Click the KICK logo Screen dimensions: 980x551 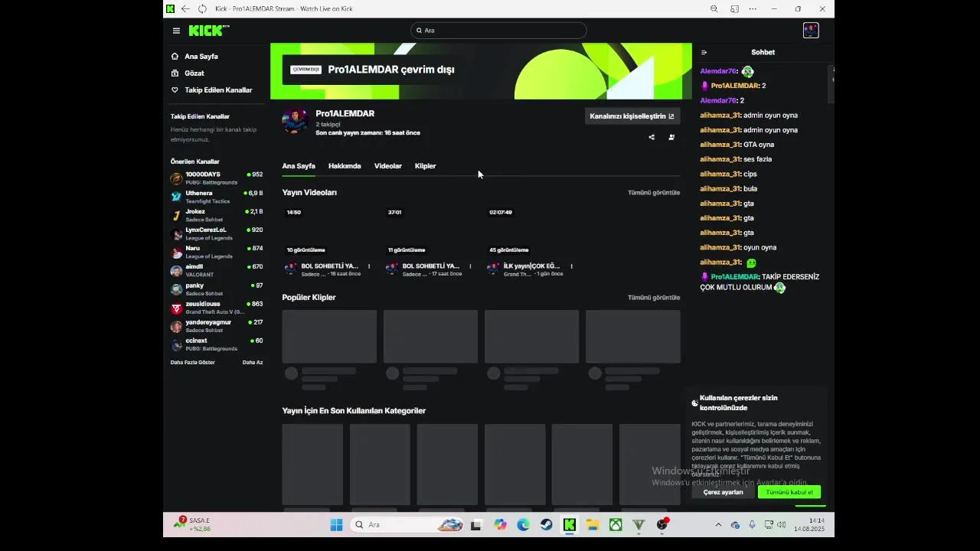tap(208, 31)
